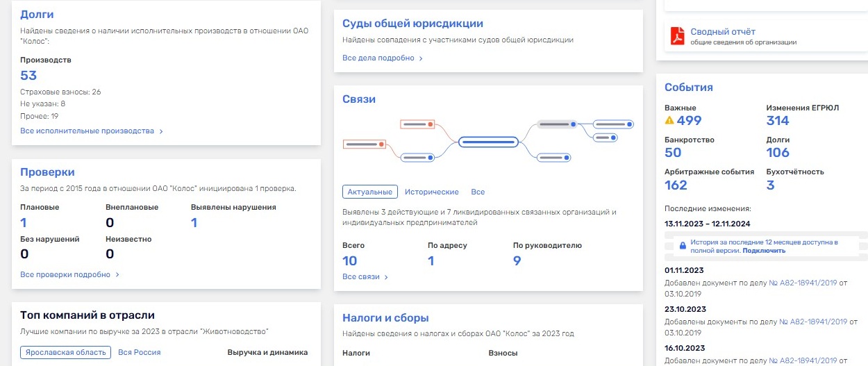
Task: Open the Долги section heading
Action: point(37,14)
